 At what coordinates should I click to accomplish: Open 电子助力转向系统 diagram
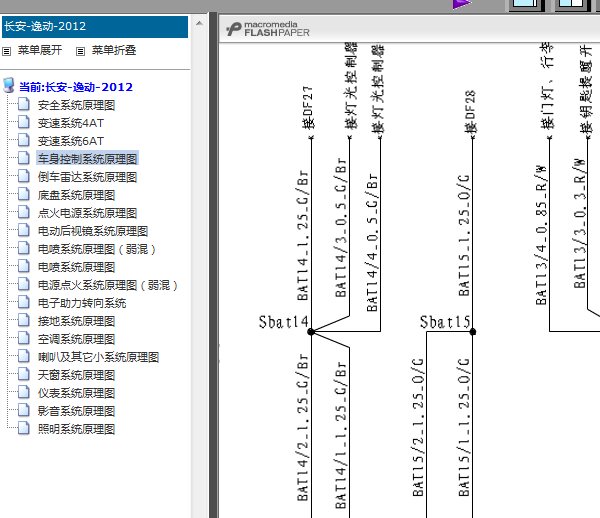(x=82, y=303)
